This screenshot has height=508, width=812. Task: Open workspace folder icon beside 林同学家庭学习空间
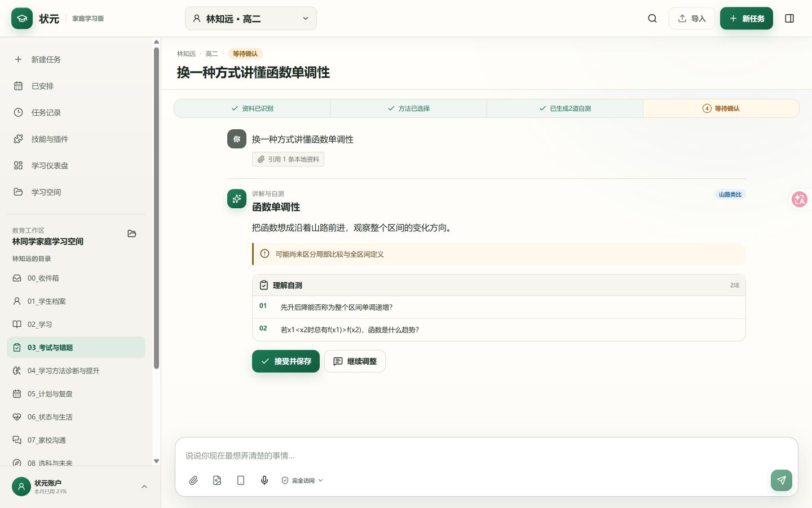[132, 234]
